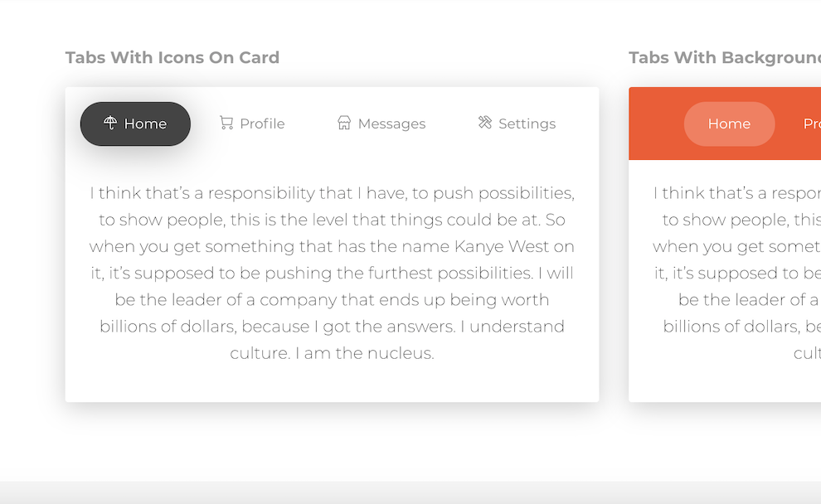
Task: Click the page background between the two cards
Action: click(614, 249)
